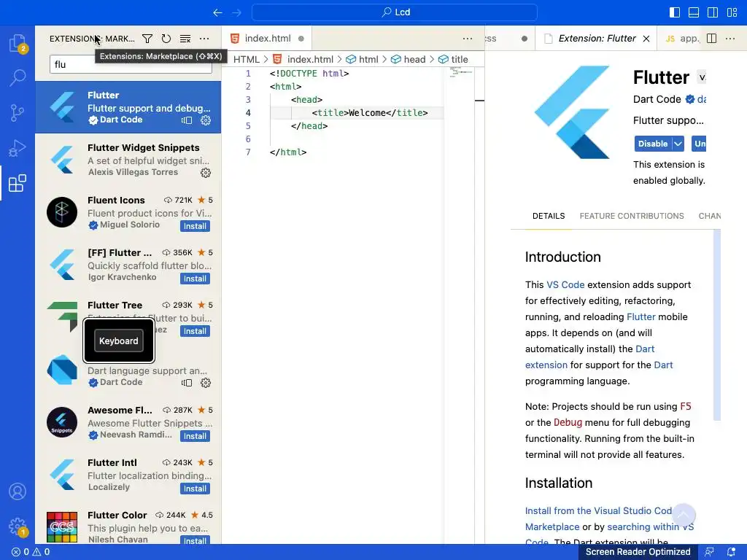Open the Explorer view in activity bar
The width and height of the screenshot is (747, 560).
click(x=18, y=43)
